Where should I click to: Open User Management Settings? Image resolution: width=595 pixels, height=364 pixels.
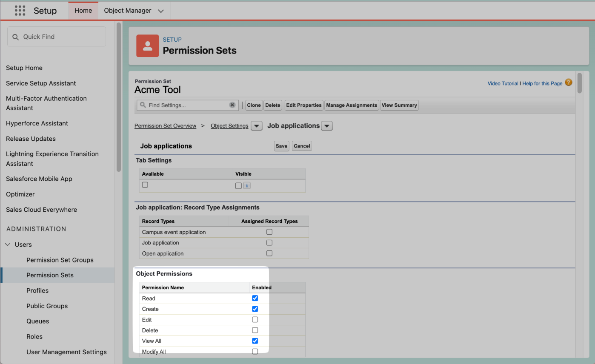tap(67, 352)
